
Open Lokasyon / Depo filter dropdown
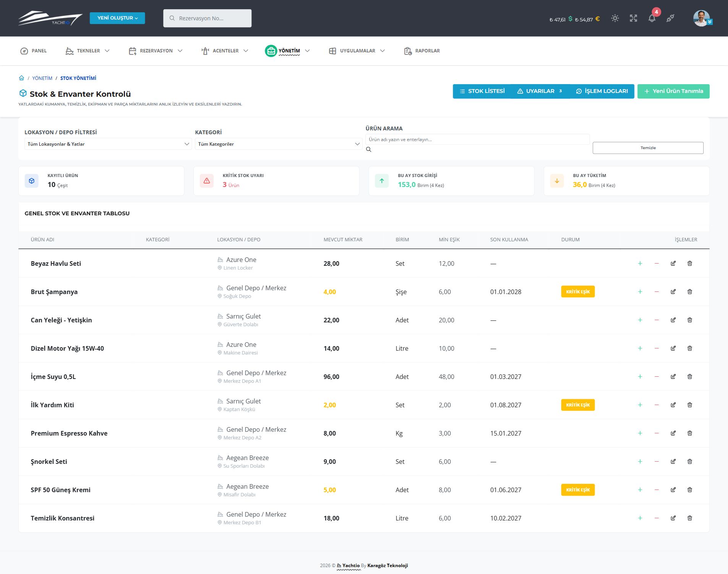(x=108, y=144)
